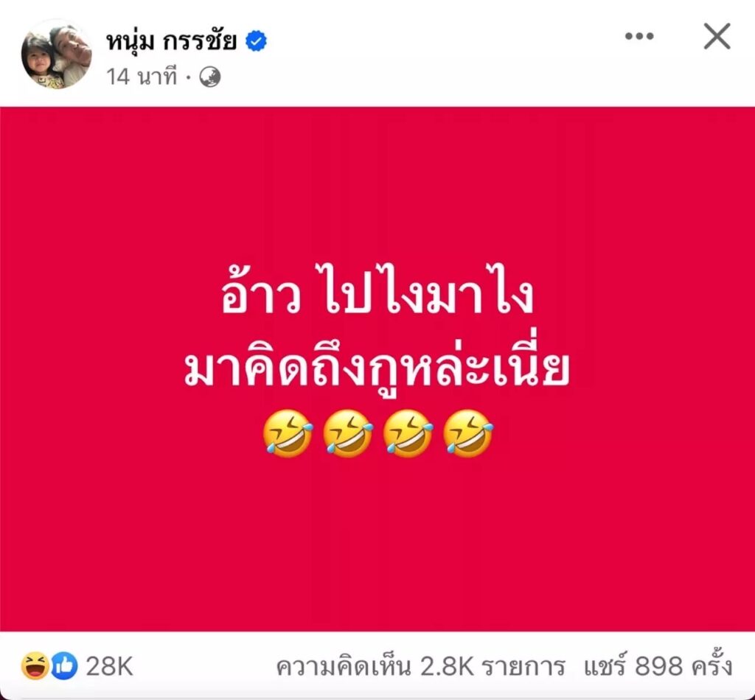Click the last rolling-laughing emoji
Screen dimensions: 755x700
[x=468, y=433]
